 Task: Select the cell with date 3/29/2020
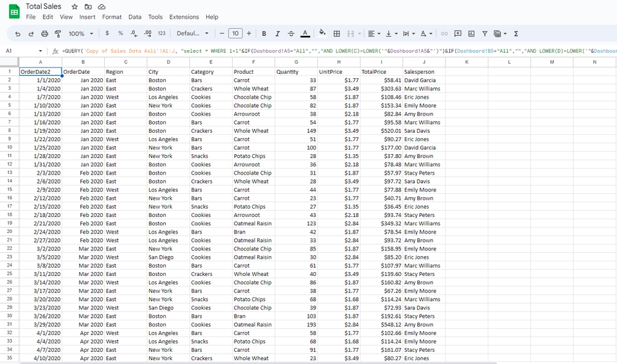coord(40,325)
